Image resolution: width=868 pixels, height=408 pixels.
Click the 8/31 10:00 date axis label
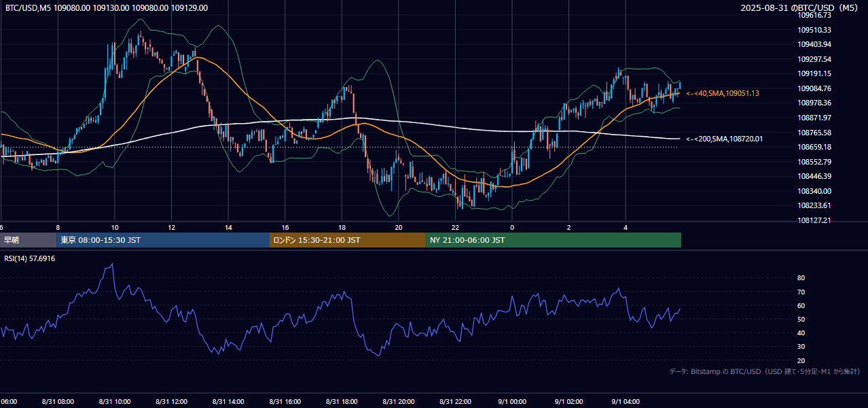[x=115, y=402]
